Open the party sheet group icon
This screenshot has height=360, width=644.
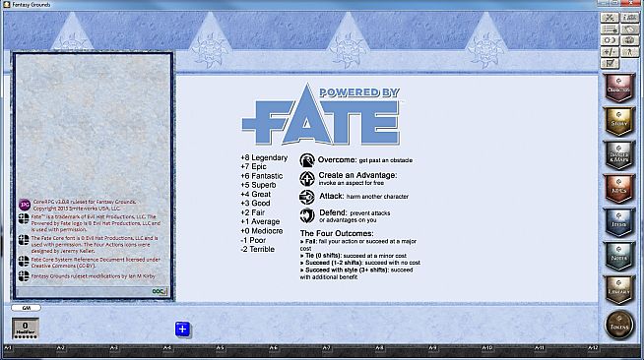click(x=629, y=18)
